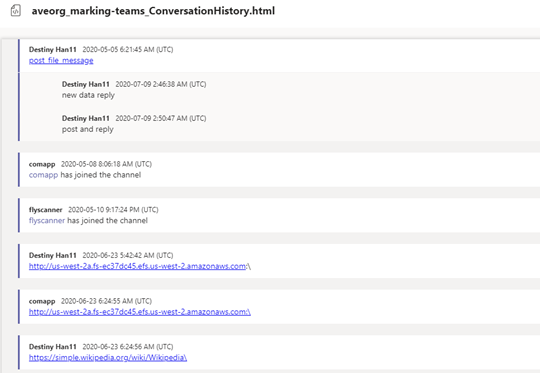Viewport: 540px width, 373px height.
Task: Open the simple.wikipedia.org Wikipedia link
Action: pos(108,358)
